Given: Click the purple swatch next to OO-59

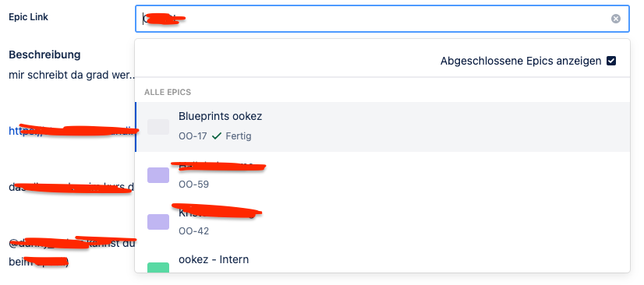Looking at the screenshot, I should [x=158, y=175].
